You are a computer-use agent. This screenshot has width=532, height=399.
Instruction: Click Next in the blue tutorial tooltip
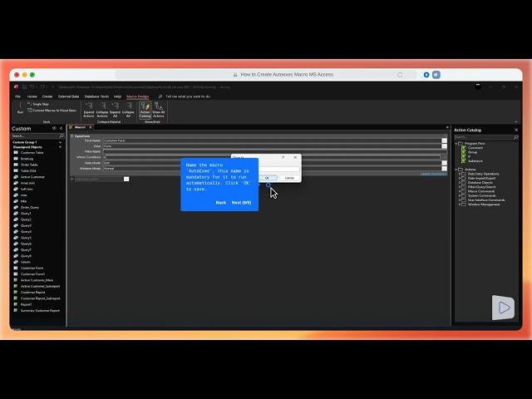click(x=241, y=203)
